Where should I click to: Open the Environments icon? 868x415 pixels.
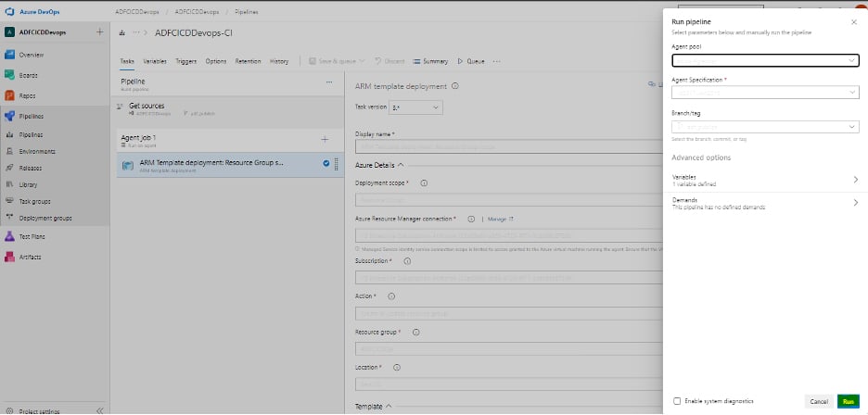click(9, 151)
